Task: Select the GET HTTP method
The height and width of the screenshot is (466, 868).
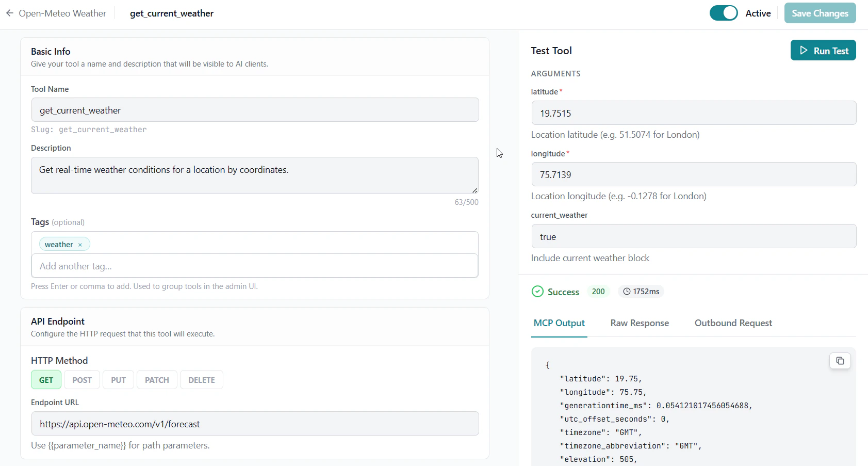Action: 46,380
